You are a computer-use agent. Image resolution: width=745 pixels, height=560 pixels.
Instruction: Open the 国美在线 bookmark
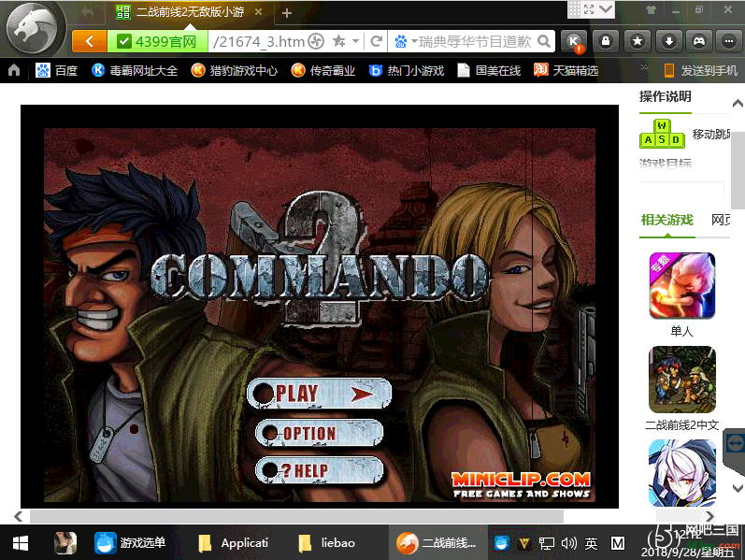tap(489, 70)
